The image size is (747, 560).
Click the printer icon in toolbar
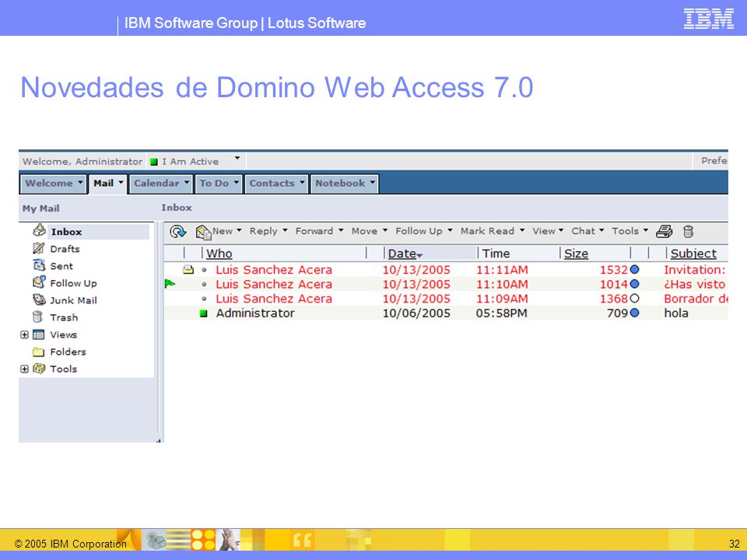pos(664,232)
